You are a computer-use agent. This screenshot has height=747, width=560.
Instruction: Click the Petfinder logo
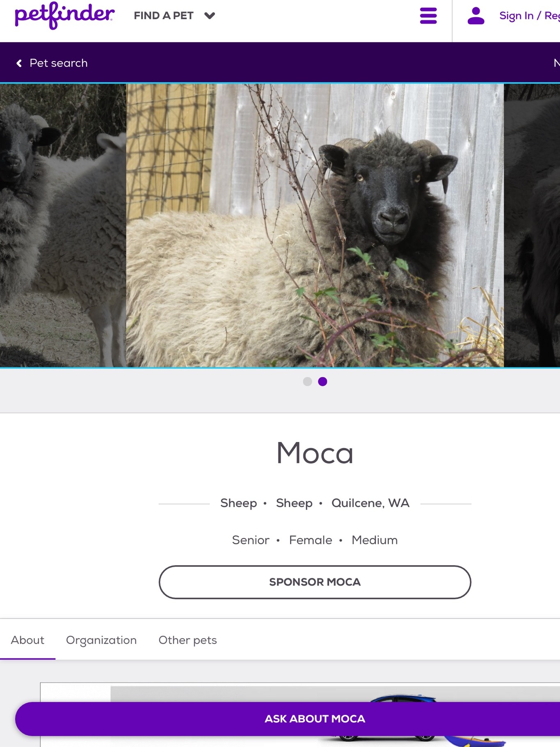point(64,16)
